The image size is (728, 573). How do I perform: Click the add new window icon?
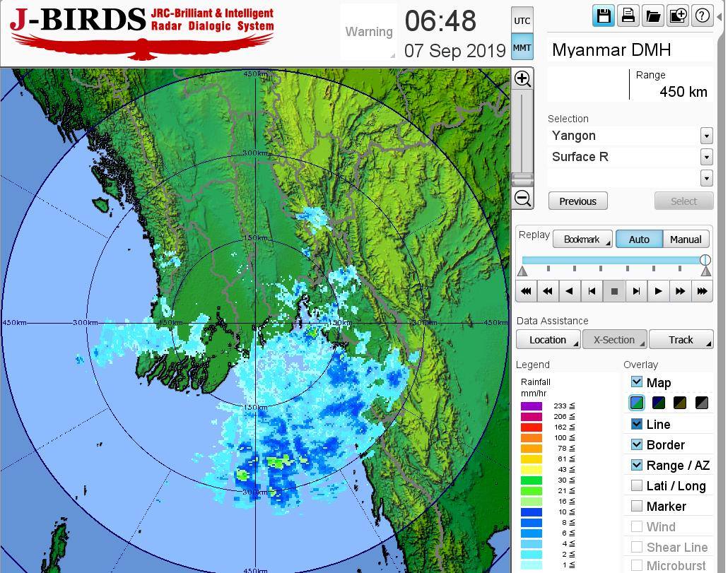click(x=678, y=16)
